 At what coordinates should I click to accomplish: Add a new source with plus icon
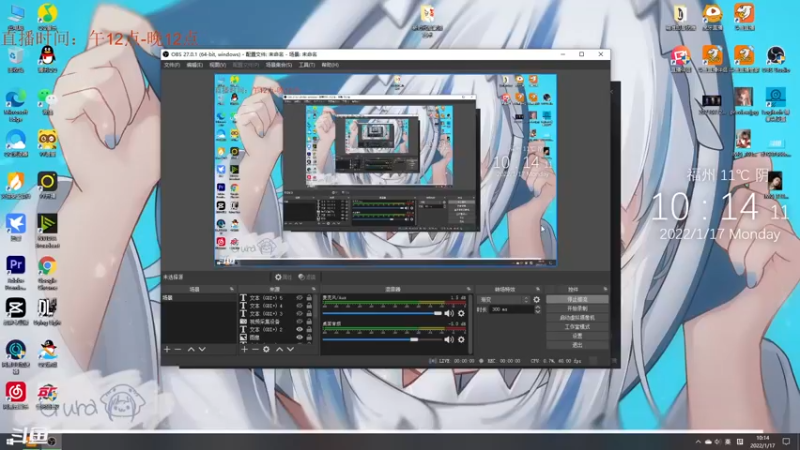click(244, 349)
